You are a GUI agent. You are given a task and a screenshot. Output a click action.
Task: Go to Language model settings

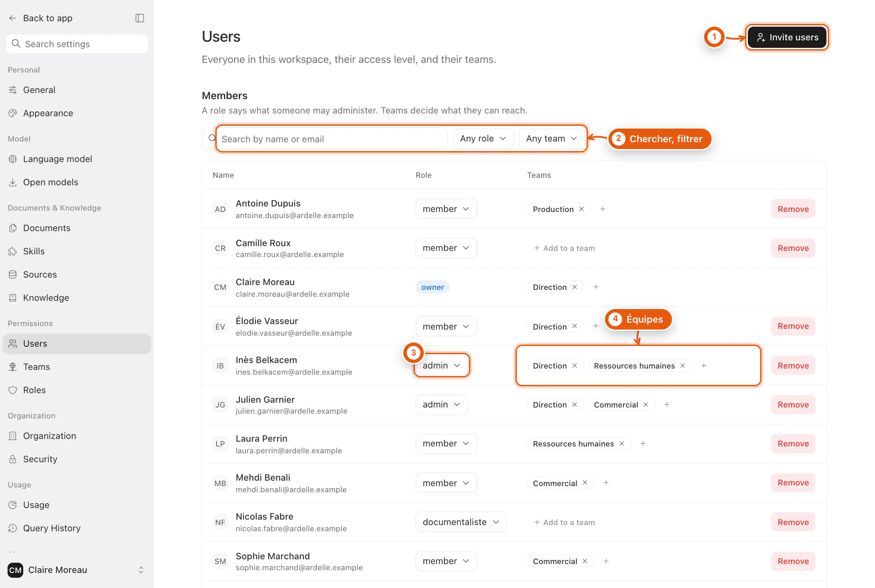click(x=77, y=159)
